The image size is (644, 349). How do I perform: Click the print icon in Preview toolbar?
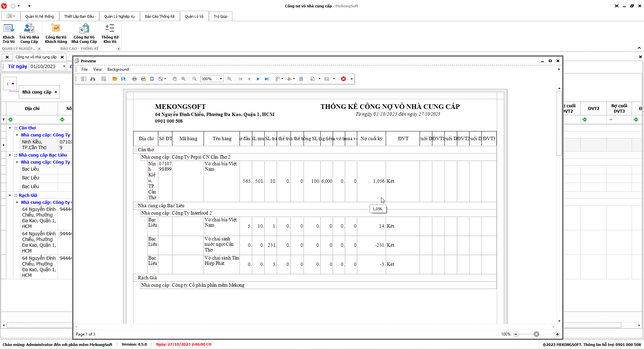pos(135,79)
